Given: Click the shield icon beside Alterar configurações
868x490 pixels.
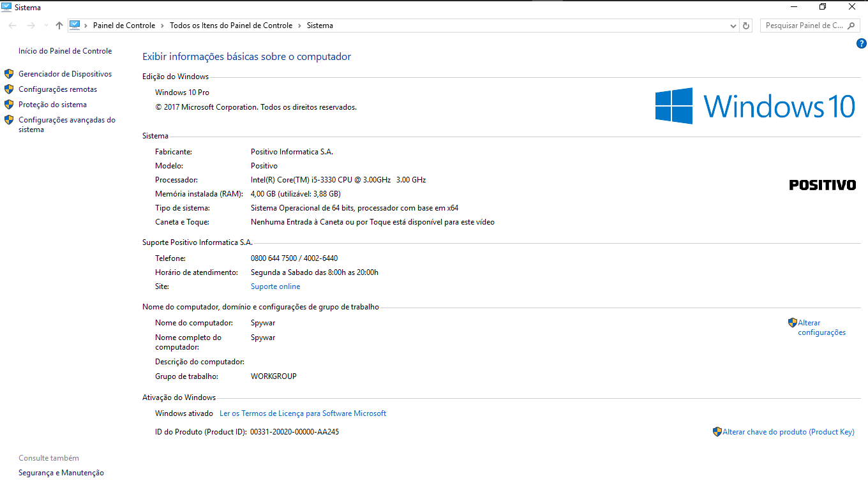Looking at the screenshot, I should (793, 323).
